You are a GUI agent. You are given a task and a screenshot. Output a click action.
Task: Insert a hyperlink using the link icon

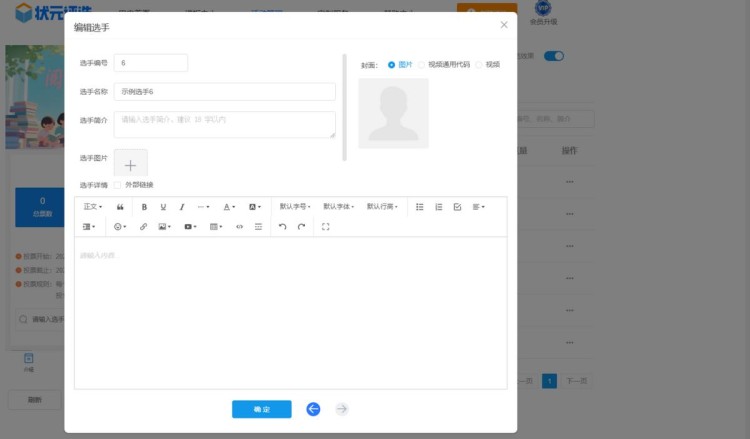[x=143, y=227]
